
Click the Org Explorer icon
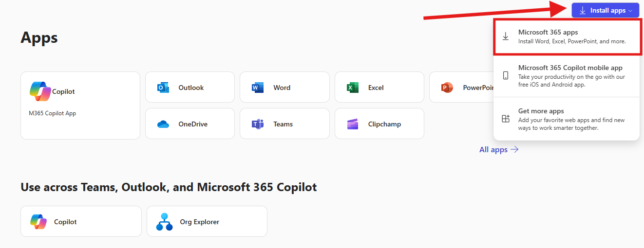[x=165, y=222]
